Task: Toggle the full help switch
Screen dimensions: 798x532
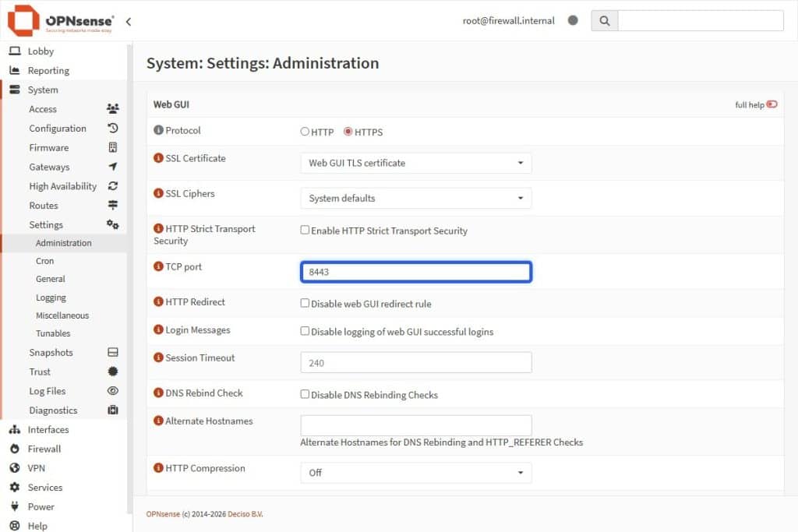Action: pos(772,104)
